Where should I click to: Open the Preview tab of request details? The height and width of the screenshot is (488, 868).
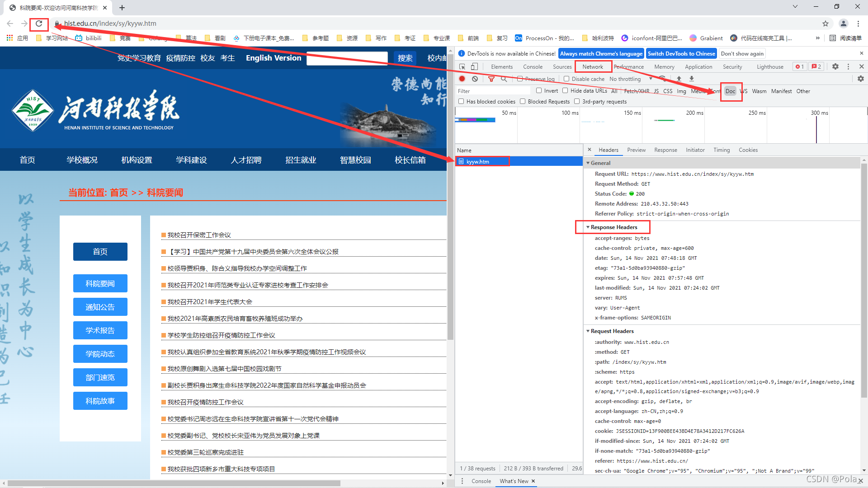636,150
